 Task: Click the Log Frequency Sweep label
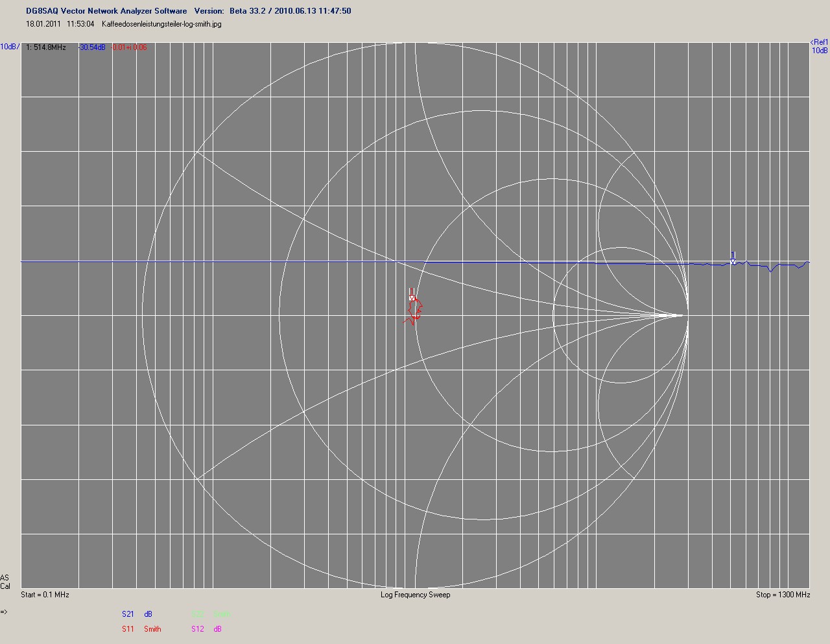[x=415, y=595]
